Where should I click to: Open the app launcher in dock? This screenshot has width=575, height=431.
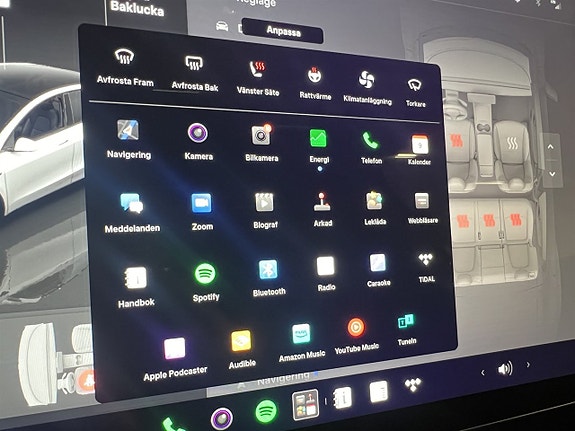305,405
